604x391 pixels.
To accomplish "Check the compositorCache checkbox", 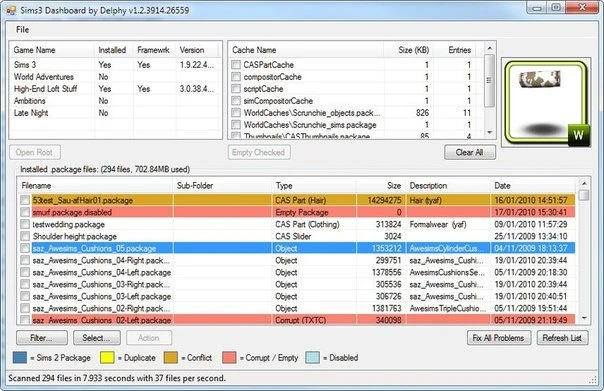I will point(236,77).
